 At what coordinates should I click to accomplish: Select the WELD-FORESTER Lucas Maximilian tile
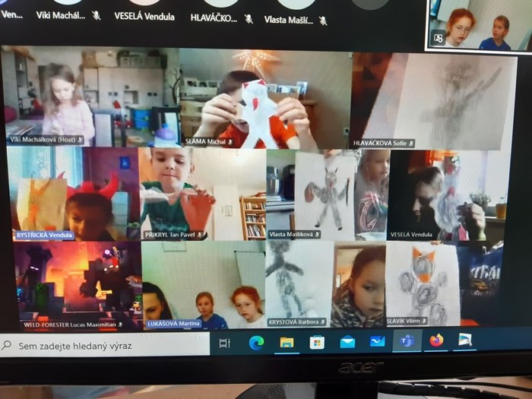pos(78,286)
